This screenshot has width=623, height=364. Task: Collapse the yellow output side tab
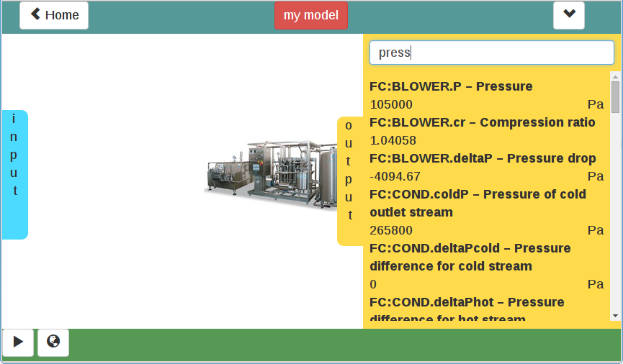349,180
